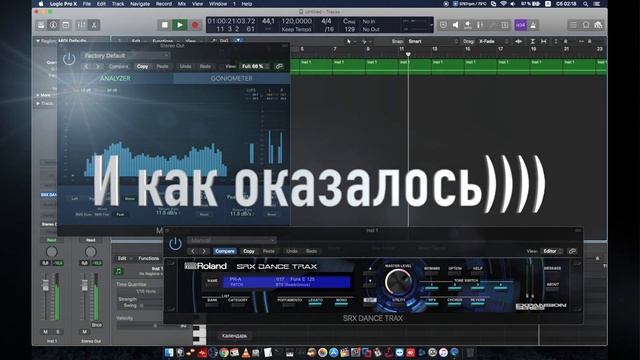Click the playhead marker in the ruler

click(x=408, y=54)
